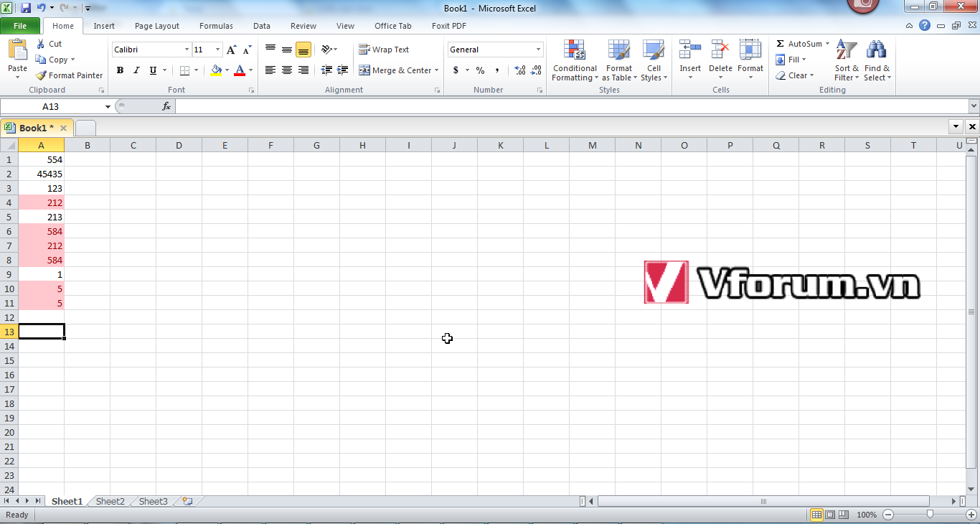Open the Foxit PDF tab
Viewport: 980px width, 524px height.
coord(449,26)
